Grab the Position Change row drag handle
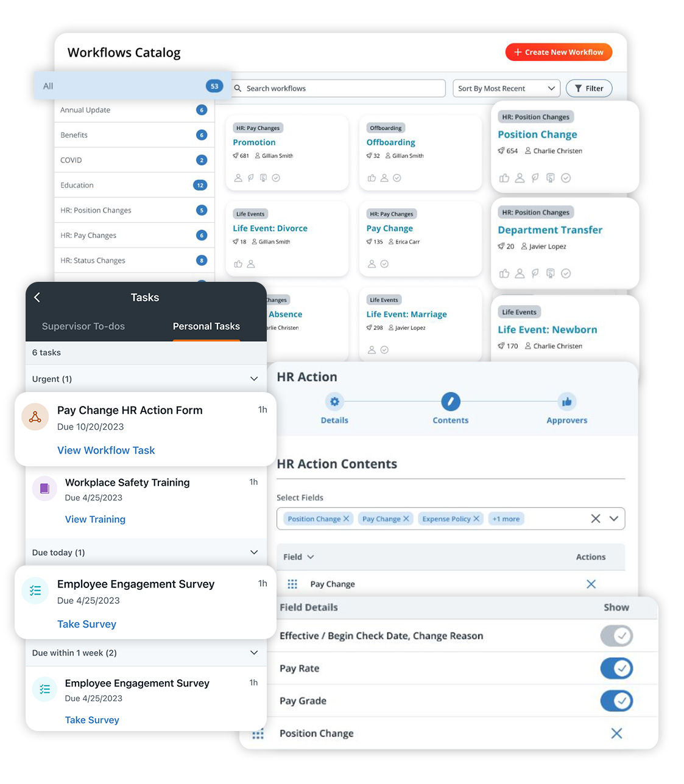Screen dimensions: 684x784 [258, 734]
